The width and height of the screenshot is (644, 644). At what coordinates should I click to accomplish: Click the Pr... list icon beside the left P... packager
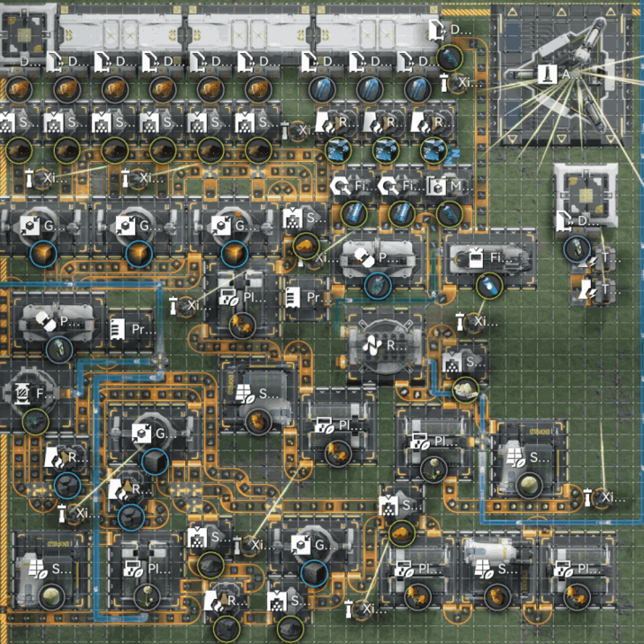pyautogui.click(x=118, y=329)
